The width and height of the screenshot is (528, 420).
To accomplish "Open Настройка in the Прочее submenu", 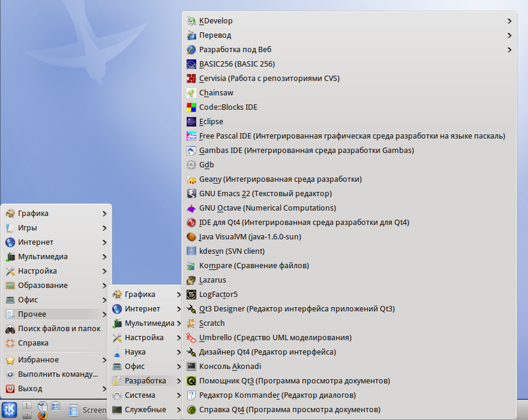I will point(147,338).
